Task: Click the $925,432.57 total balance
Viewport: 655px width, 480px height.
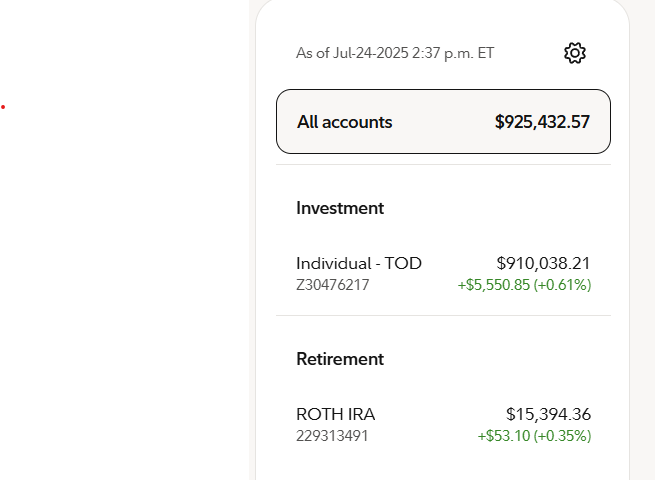Action: 542,122
